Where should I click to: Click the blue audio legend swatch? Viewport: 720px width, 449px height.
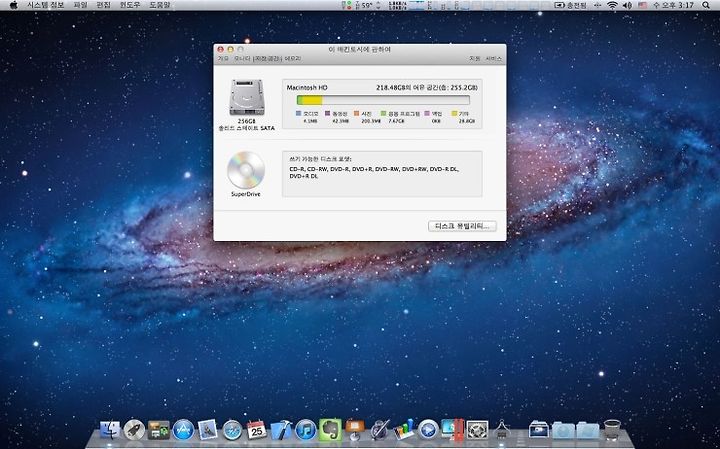[299, 113]
